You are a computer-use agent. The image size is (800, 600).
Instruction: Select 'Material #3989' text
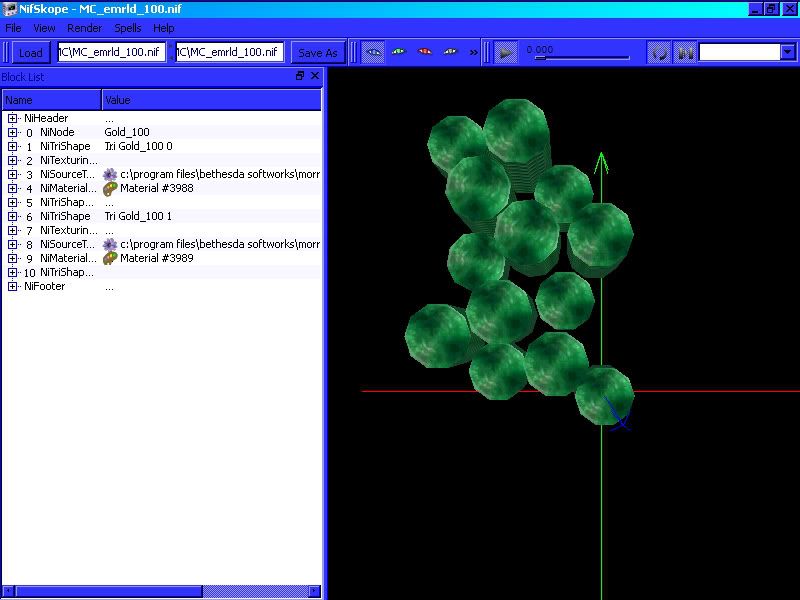point(157,258)
